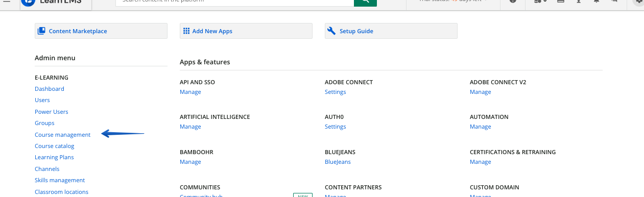Viewport: 644px width, 197px height.
Task: Open Auth0 Settings
Action: [x=336, y=127]
